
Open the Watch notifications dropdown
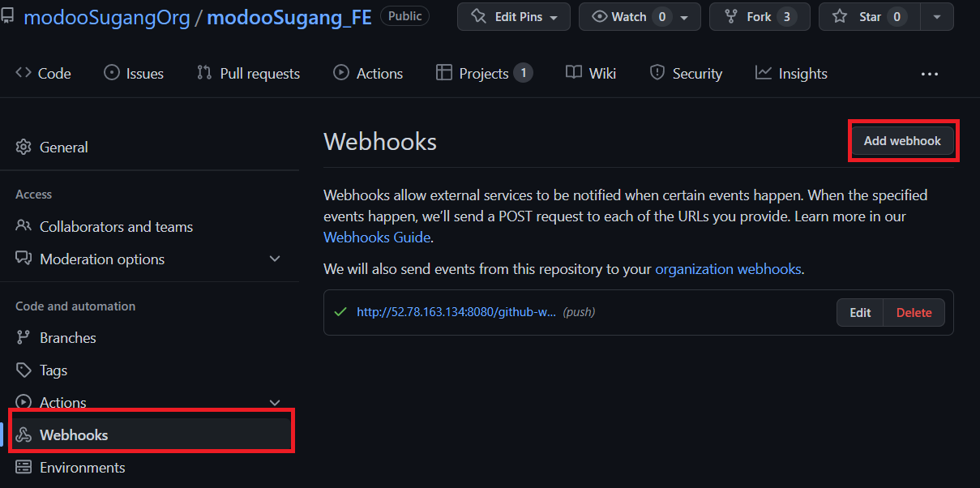pyautogui.click(x=640, y=16)
